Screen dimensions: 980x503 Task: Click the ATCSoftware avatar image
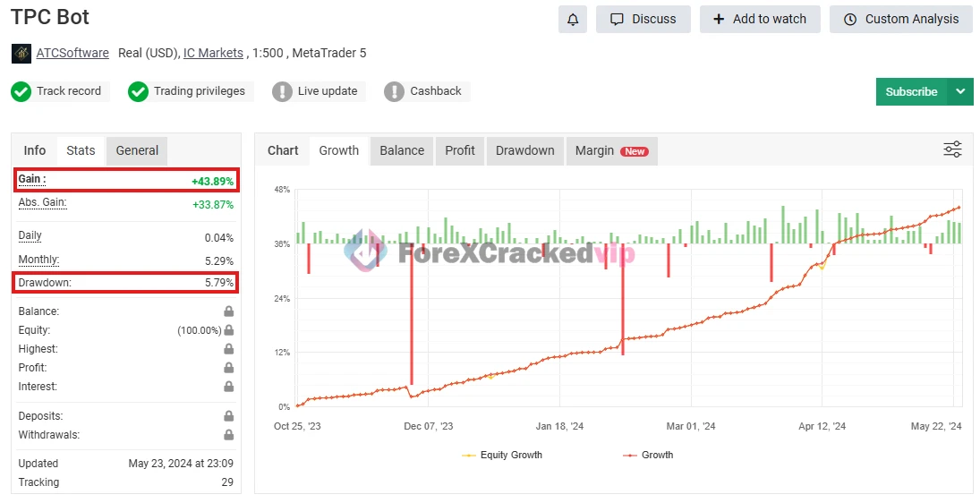coord(21,53)
